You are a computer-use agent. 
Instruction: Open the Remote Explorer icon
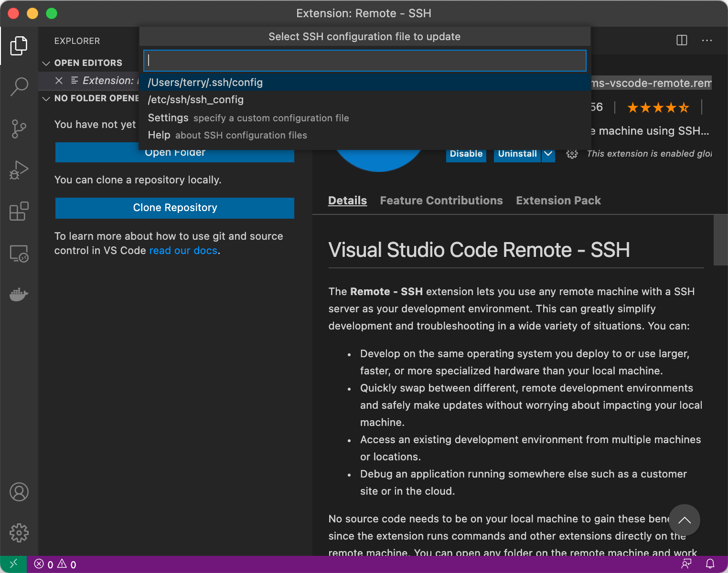(19, 253)
